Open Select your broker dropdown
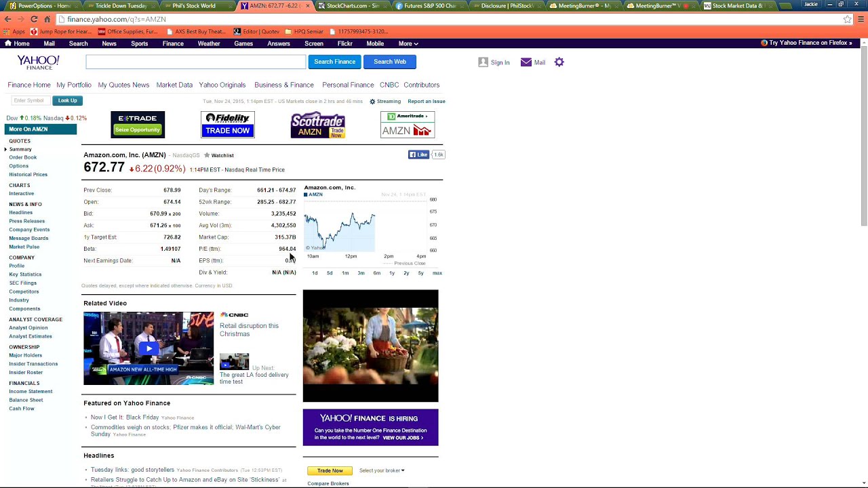Viewport: 868px width, 488px height. [382, 470]
